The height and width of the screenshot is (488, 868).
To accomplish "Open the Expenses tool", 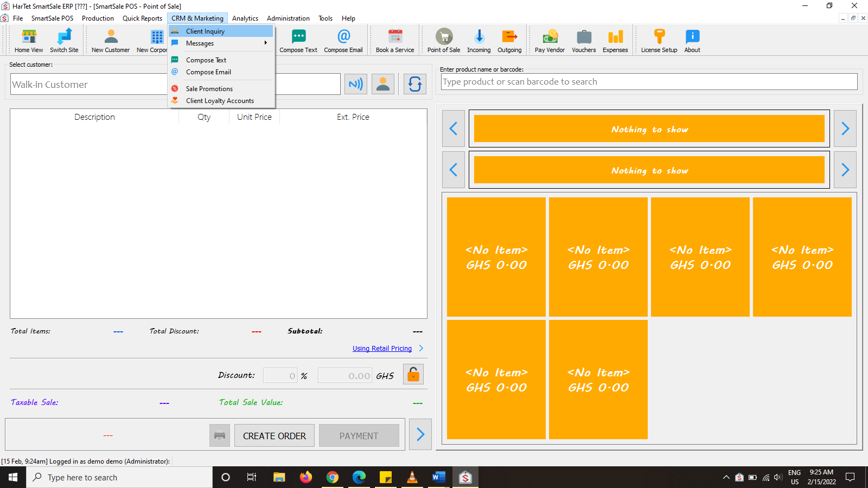I will pyautogui.click(x=615, y=39).
